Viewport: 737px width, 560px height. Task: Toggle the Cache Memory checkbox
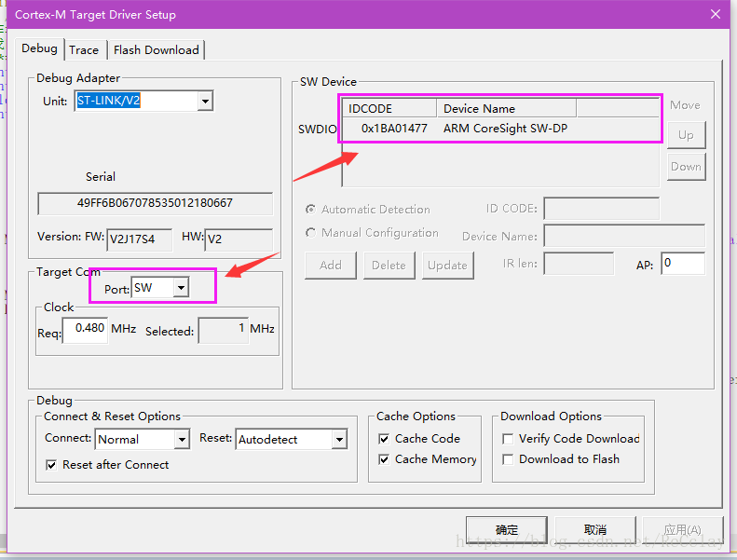[x=384, y=459]
